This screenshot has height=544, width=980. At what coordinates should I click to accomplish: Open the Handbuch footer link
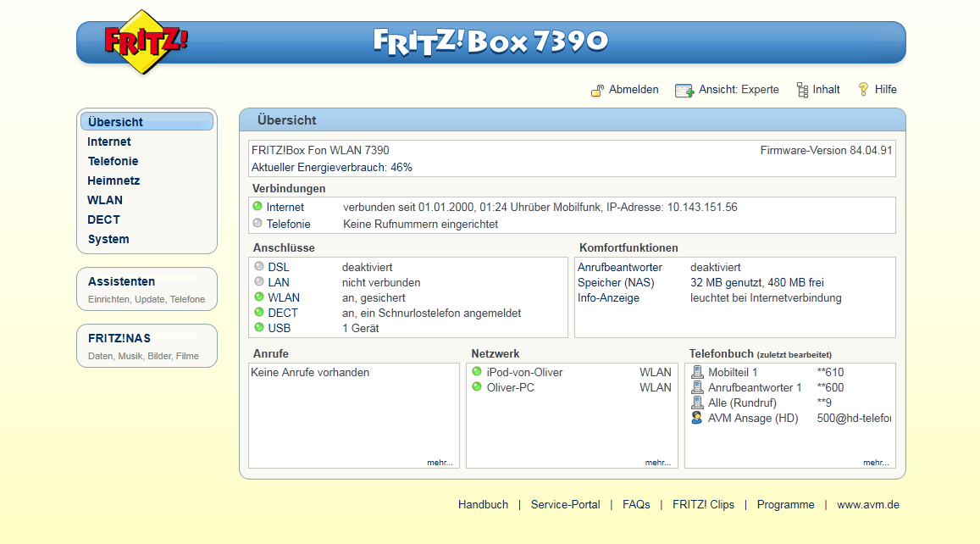tap(483, 505)
